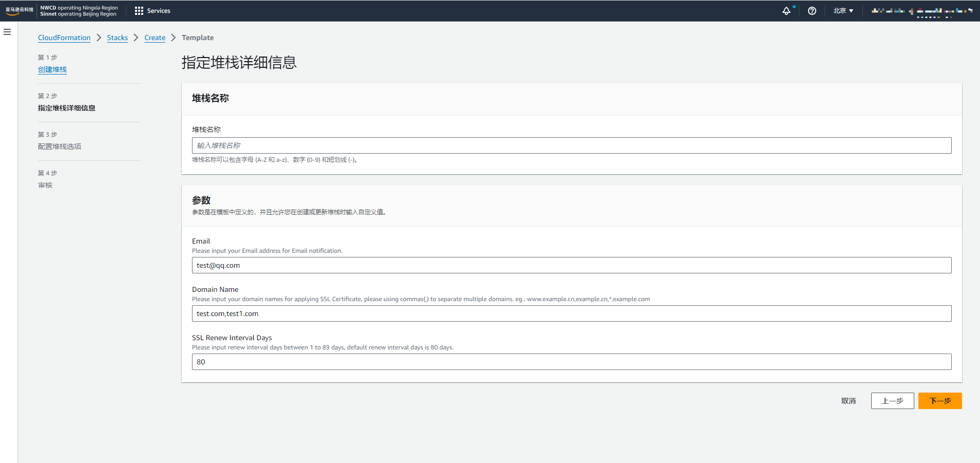Select step 3 配置堆栈选项 in the wizard
Image resolution: width=980 pixels, height=463 pixels.
(x=60, y=146)
